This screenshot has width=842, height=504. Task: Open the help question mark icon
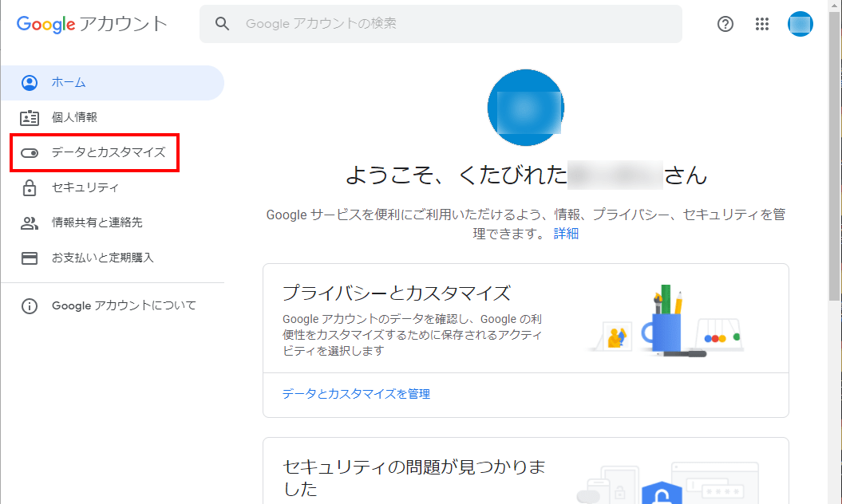click(x=725, y=24)
